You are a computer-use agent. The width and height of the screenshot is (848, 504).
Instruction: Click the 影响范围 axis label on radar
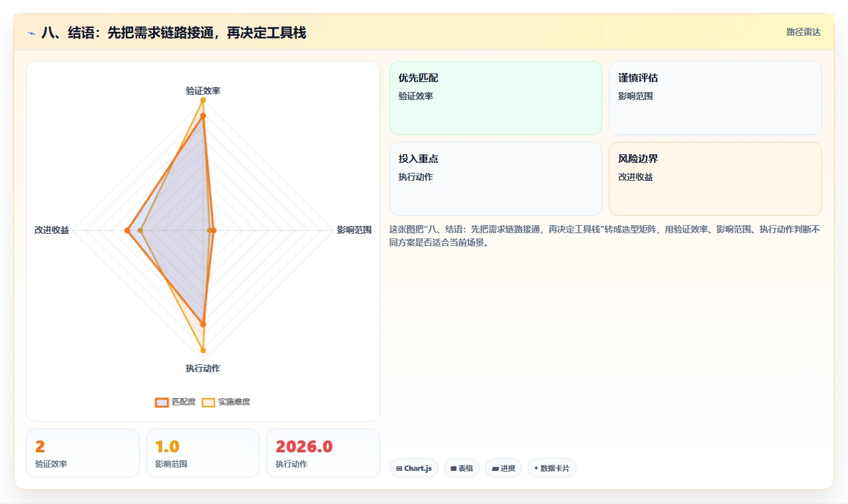[x=354, y=230]
